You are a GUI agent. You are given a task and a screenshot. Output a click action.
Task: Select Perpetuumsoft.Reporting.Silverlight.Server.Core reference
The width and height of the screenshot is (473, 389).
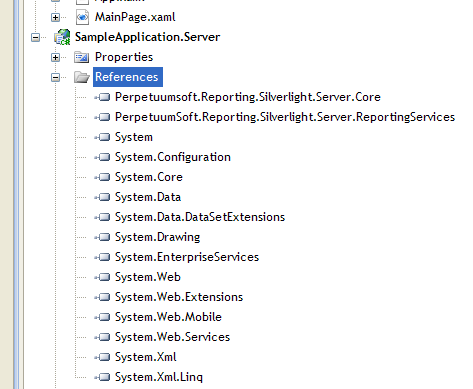click(x=248, y=97)
